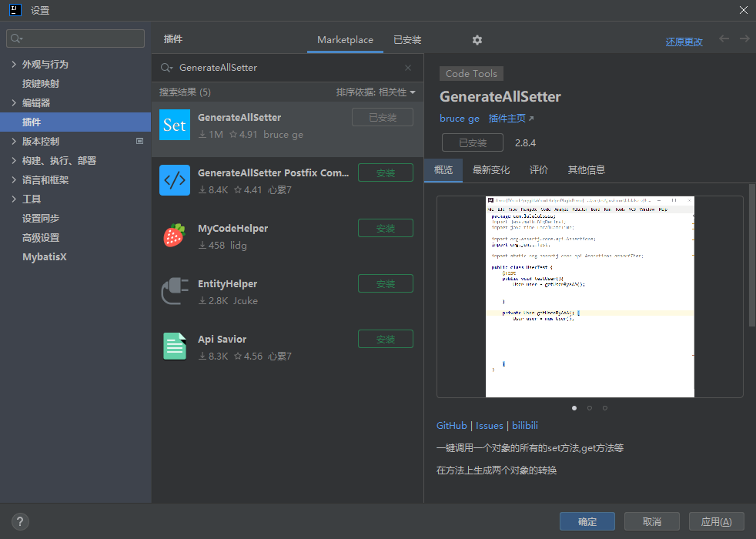Click the Code Tools category tag
The image size is (756, 539).
471,73
